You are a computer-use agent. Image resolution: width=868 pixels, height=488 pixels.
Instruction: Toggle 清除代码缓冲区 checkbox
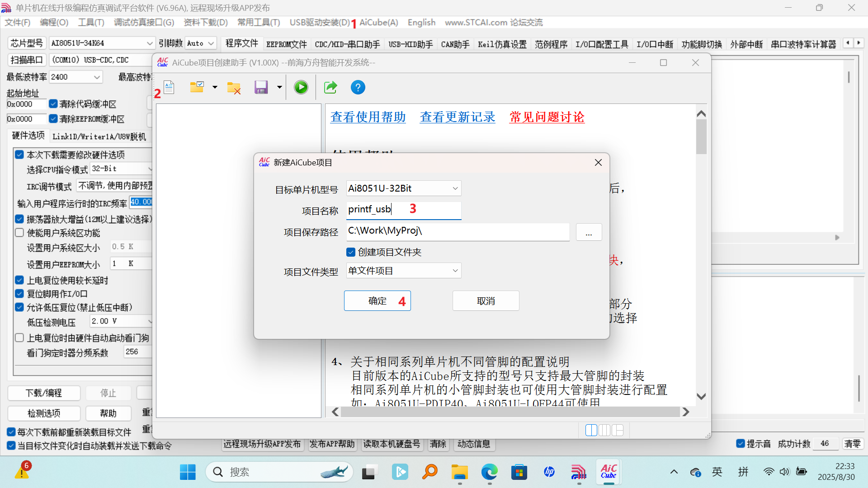(53, 104)
